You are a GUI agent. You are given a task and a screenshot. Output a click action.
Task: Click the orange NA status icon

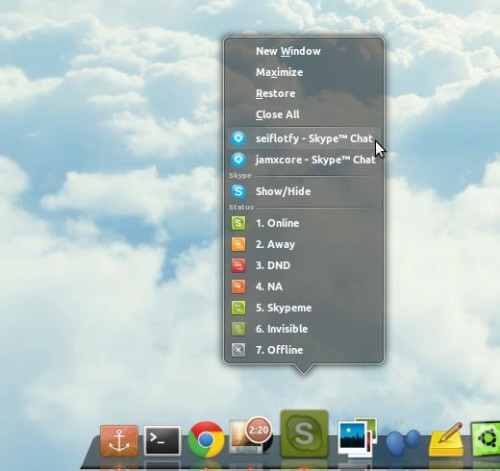(x=238, y=286)
